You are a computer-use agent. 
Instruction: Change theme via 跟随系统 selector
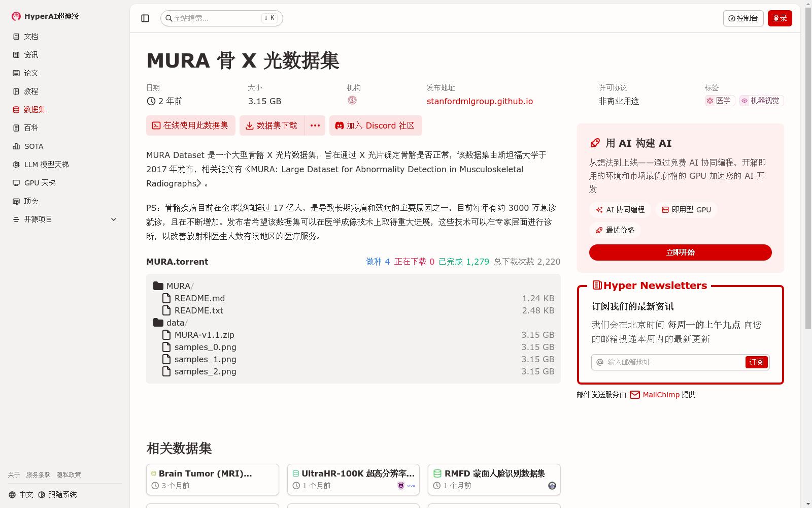coord(57,495)
